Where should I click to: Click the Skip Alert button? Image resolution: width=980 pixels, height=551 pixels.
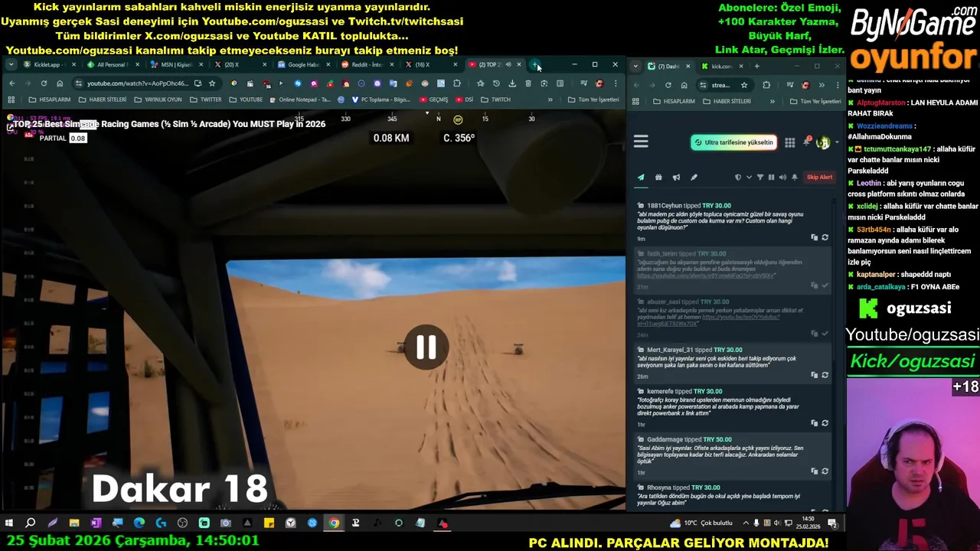click(x=819, y=178)
